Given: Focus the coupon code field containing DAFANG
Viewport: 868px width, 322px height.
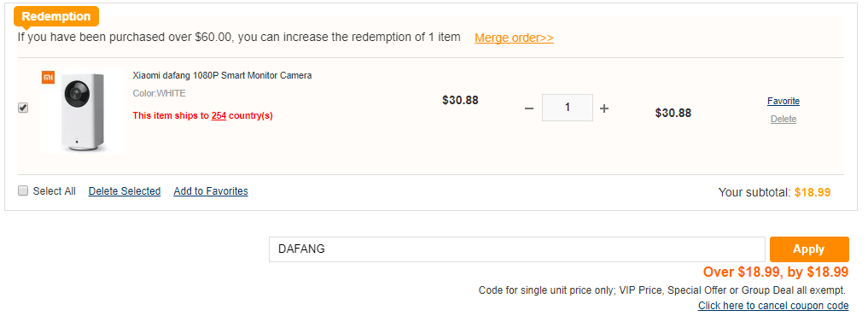Looking at the screenshot, I should [517, 249].
